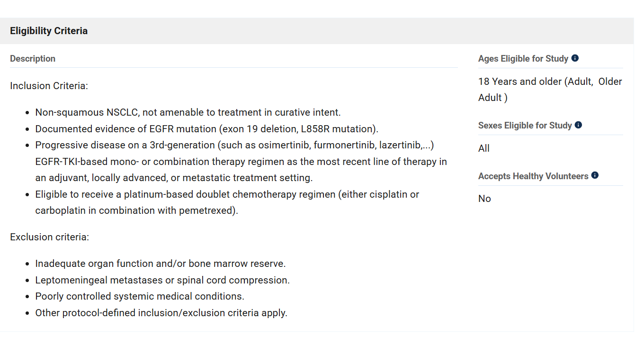Click the Ages Eligible for Study label
The height and width of the screenshot is (338, 644).
(x=523, y=59)
